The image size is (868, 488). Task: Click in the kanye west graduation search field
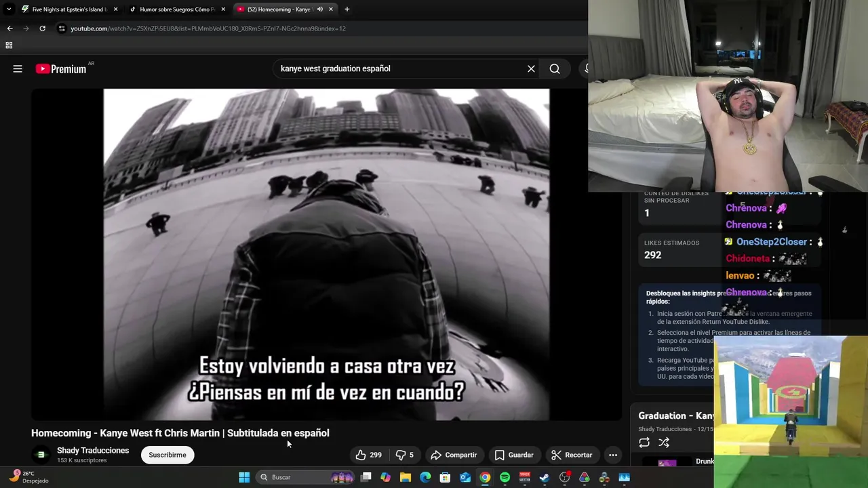pos(400,68)
